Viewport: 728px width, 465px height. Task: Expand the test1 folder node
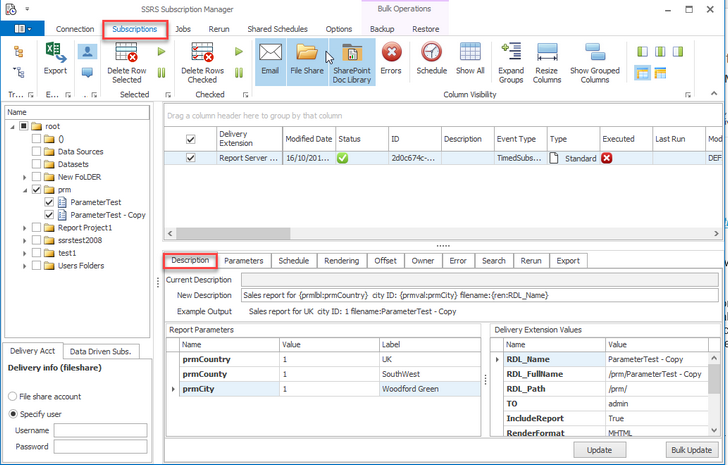(x=25, y=253)
